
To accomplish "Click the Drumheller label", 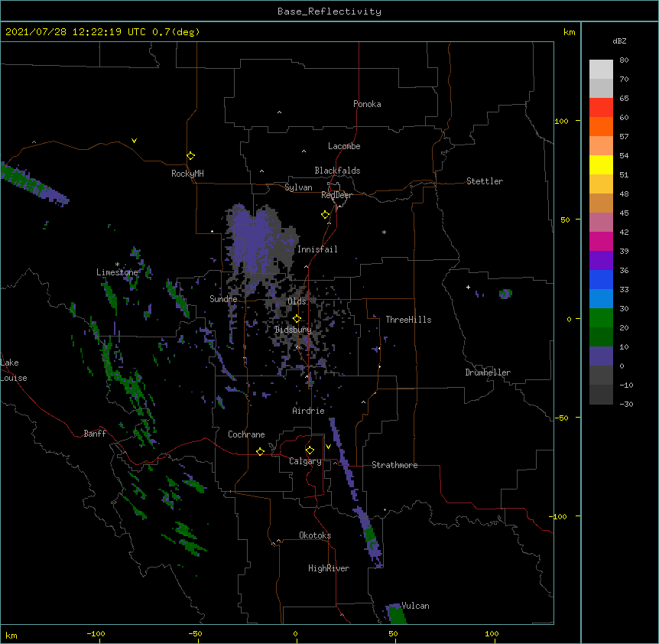I will [x=488, y=372].
